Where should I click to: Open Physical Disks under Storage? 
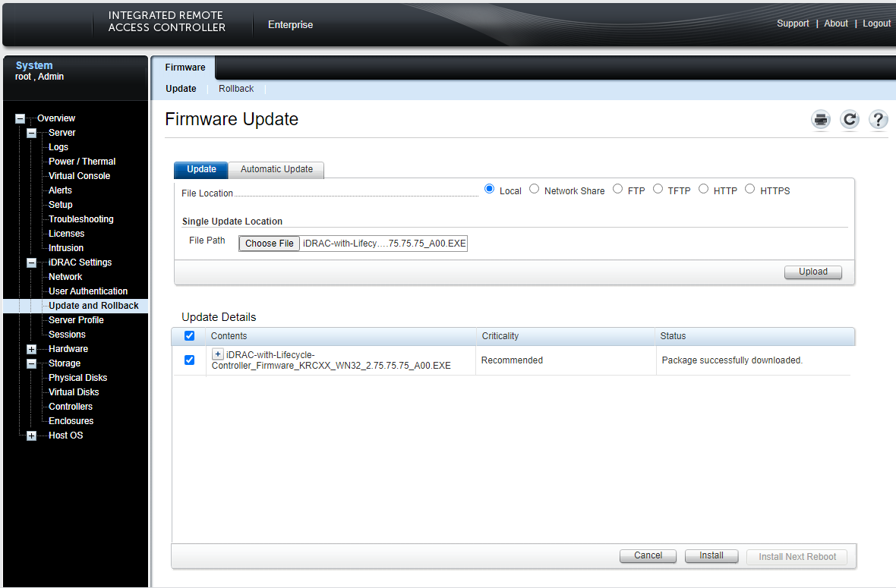[x=77, y=378]
